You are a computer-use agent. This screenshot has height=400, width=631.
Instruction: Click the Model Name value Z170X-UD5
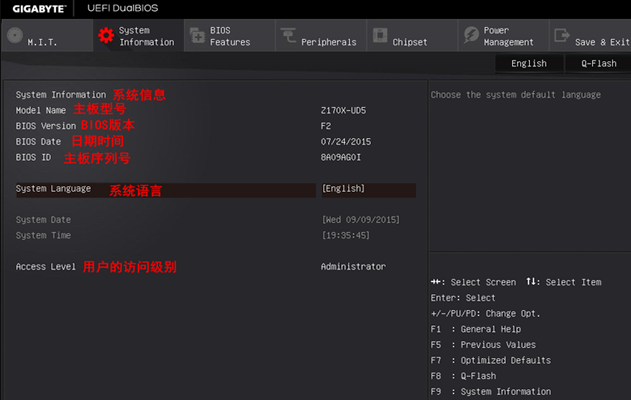343,111
